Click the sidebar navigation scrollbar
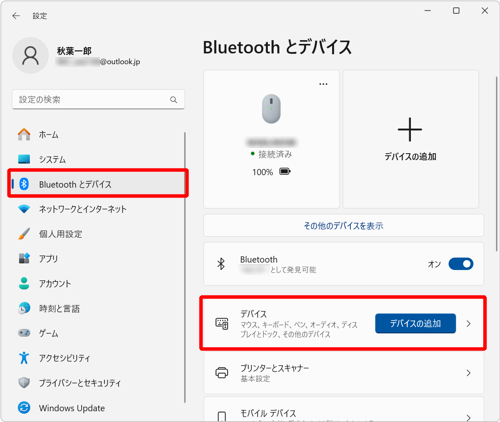The width and height of the screenshot is (500, 422). [x=185, y=267]
